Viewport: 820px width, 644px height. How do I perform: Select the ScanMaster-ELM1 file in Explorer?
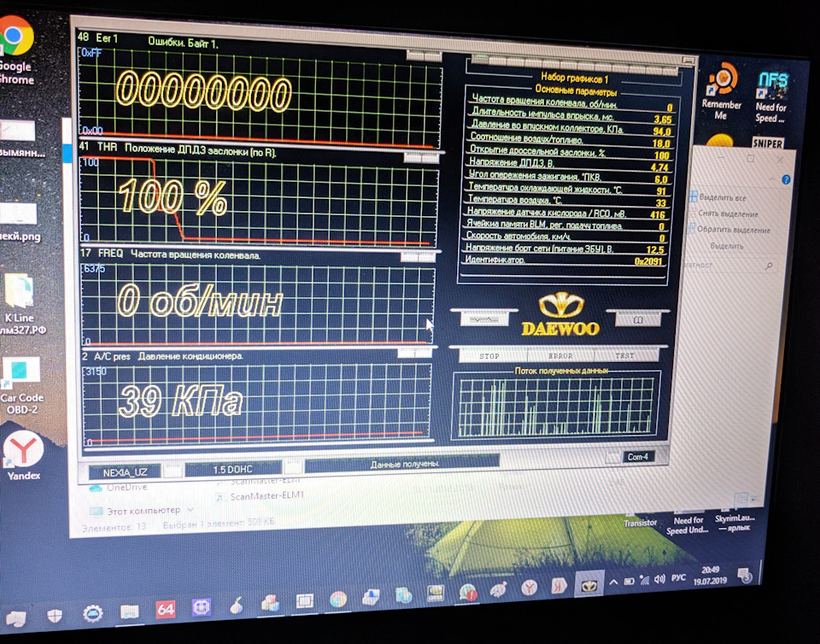coord(261,495)
